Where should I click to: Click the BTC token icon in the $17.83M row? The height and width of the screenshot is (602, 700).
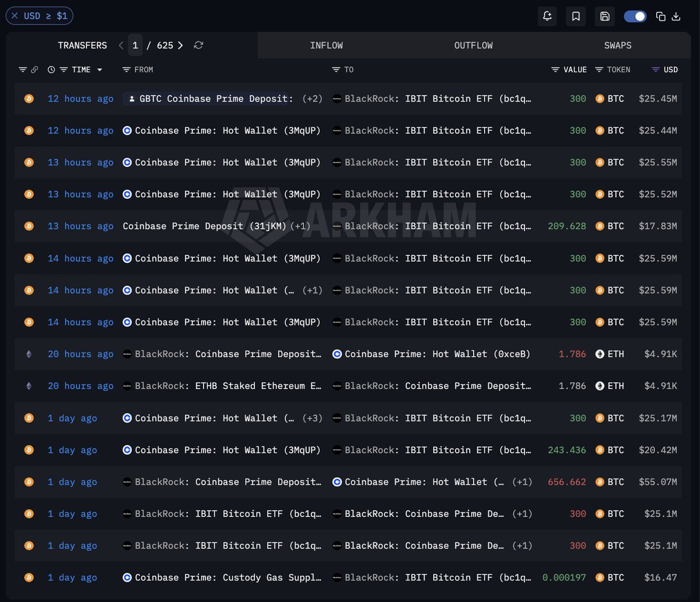599,226
